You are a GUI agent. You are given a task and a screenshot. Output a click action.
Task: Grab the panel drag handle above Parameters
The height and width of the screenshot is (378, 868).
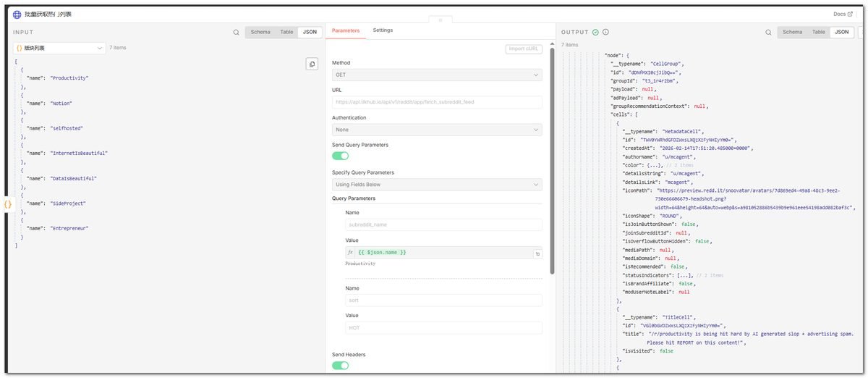pyautogui.click(x=440, y=20)
